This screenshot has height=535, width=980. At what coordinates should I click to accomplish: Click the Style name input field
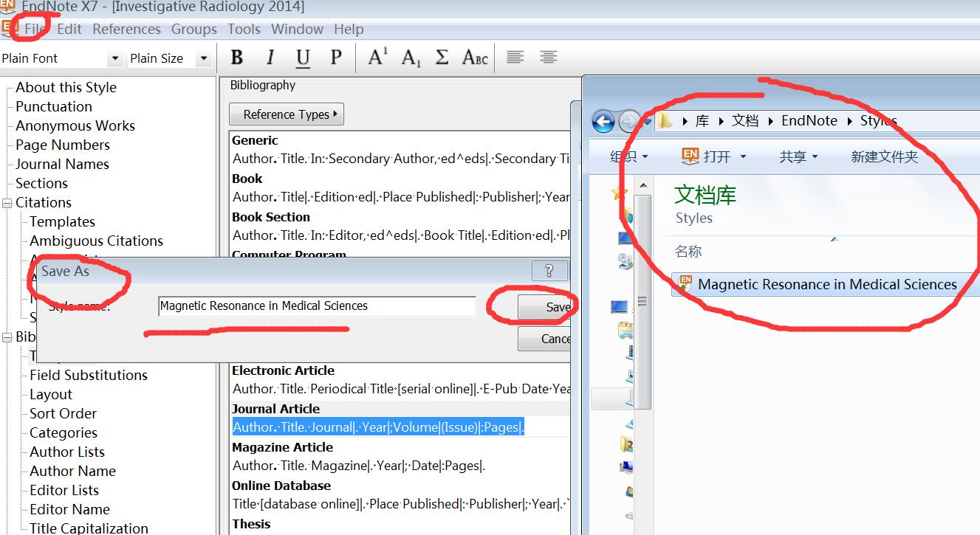(x=317, y=306)
